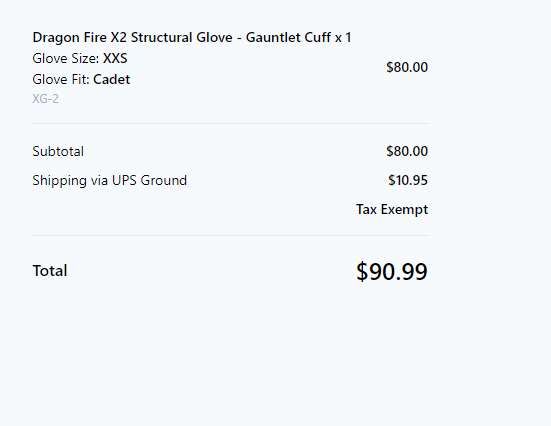
Task: Click the Total label
Action: [50, 271]
